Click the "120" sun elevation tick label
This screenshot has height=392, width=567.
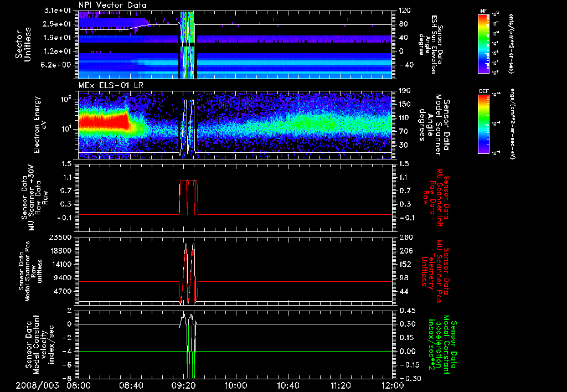(x=405, y=11)
